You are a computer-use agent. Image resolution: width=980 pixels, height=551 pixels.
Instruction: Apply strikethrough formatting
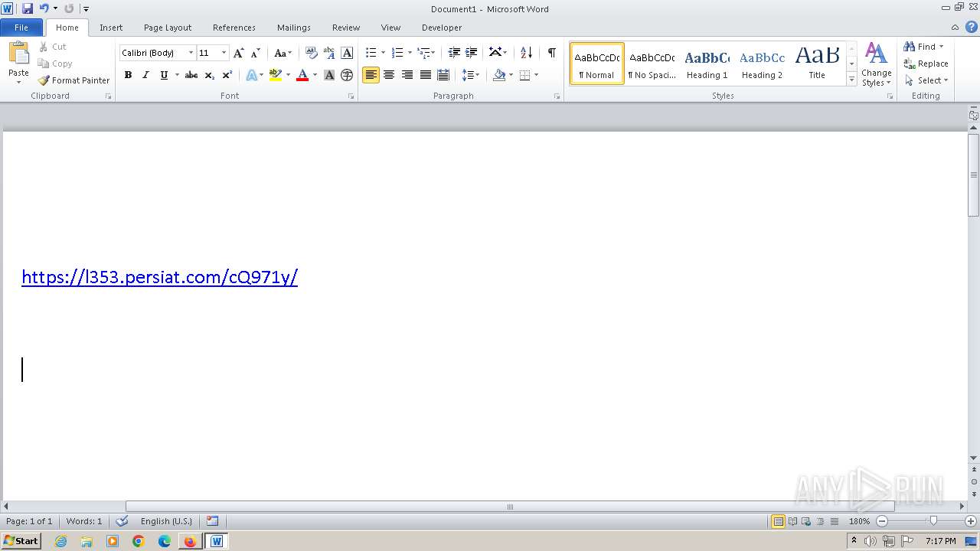click(191, 75)
